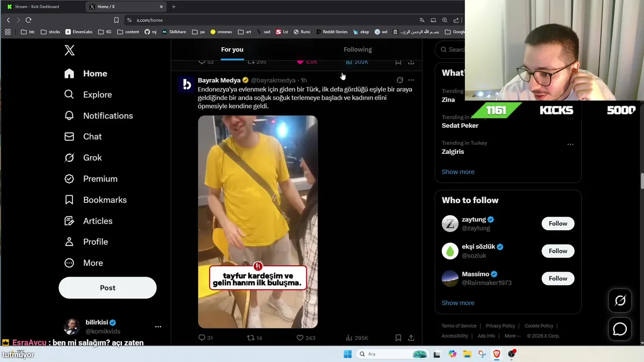Open zaytung profile avatar
This screenshot has width=644, height=362.
pos(450,224)
